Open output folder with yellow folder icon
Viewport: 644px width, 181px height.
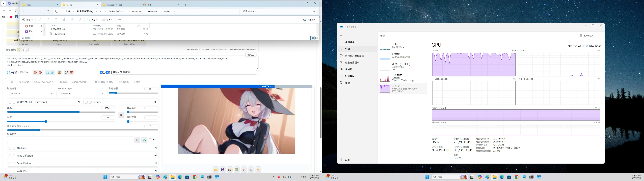pos(216,170)
